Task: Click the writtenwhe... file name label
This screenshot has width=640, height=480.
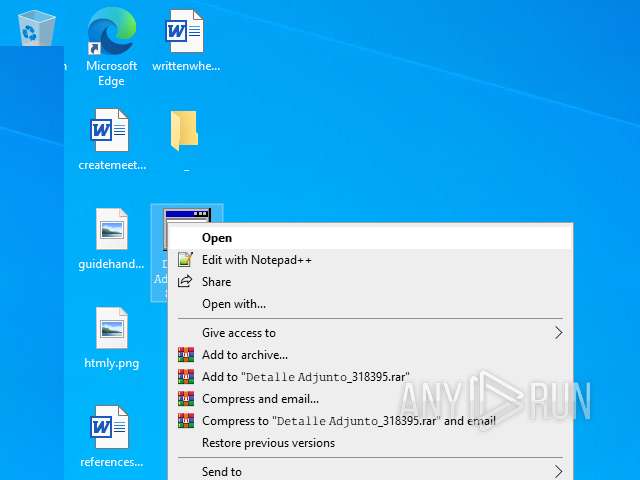Action: click(186, 66)
